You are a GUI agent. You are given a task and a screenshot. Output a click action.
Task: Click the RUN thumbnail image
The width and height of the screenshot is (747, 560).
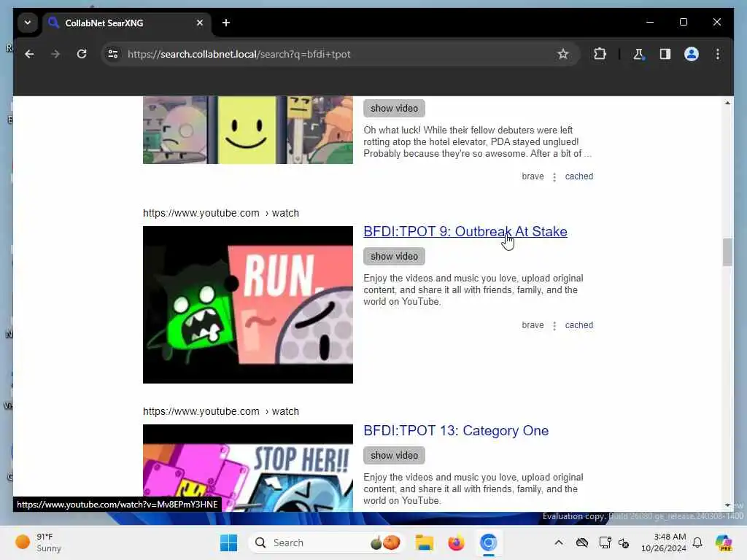[248, 305]
